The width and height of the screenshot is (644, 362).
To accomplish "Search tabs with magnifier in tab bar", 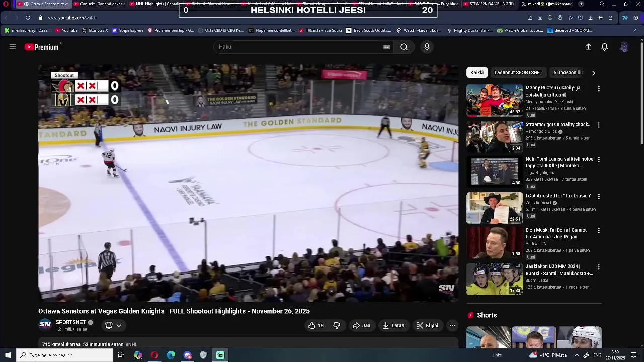I will pyautogui.click(x=602, y=4).
